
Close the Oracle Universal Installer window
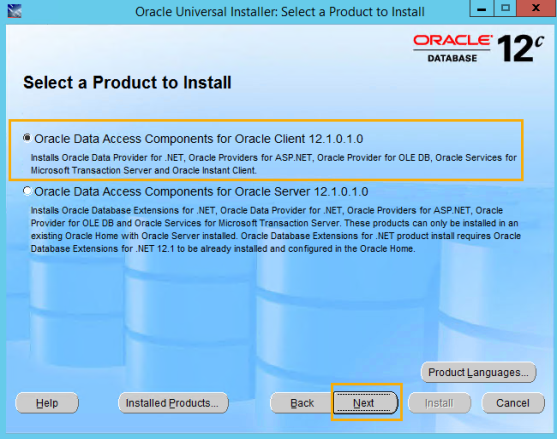pyautogui.click(x=536, y=8)
